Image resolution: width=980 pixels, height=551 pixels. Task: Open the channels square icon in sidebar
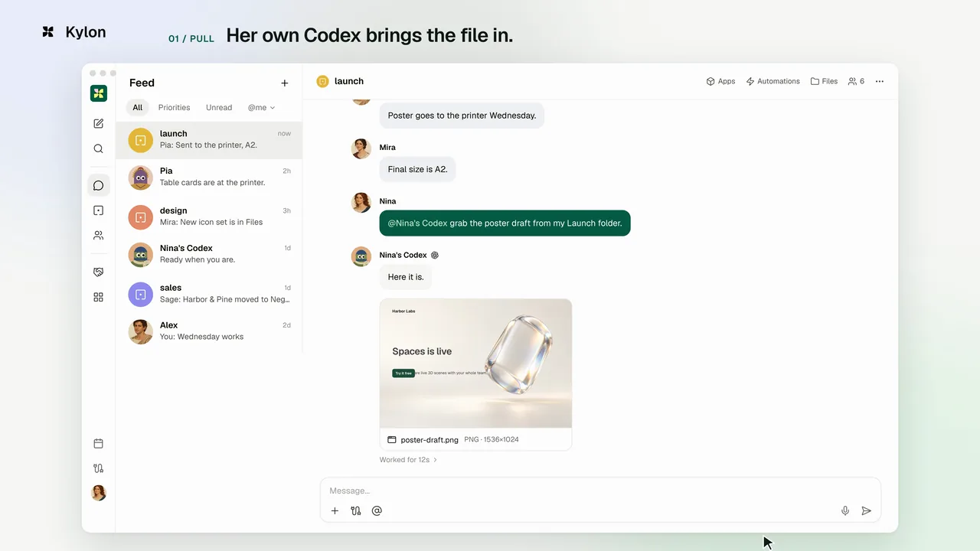coord(98,210)
